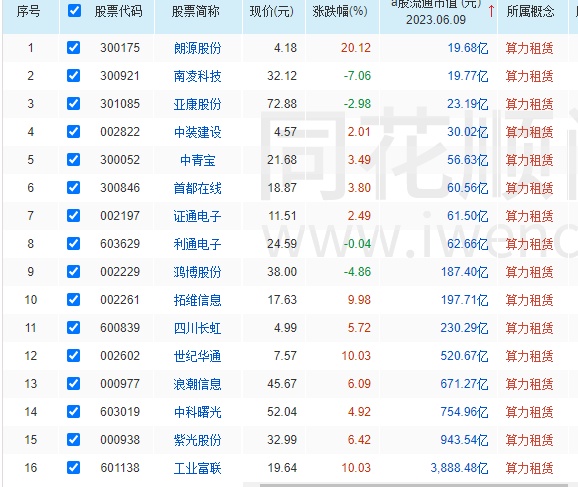Open stock link 中青宝

point(198,160)
